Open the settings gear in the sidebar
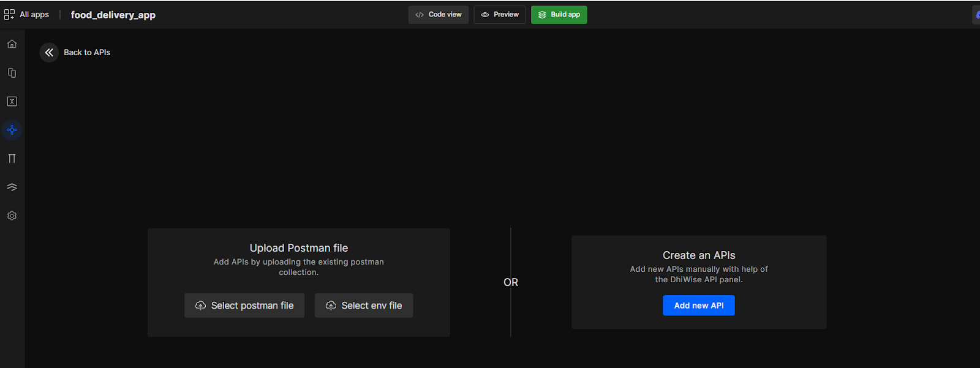Image resolution: width=980 pixels, height=368 pixels. tap(12, 216)
